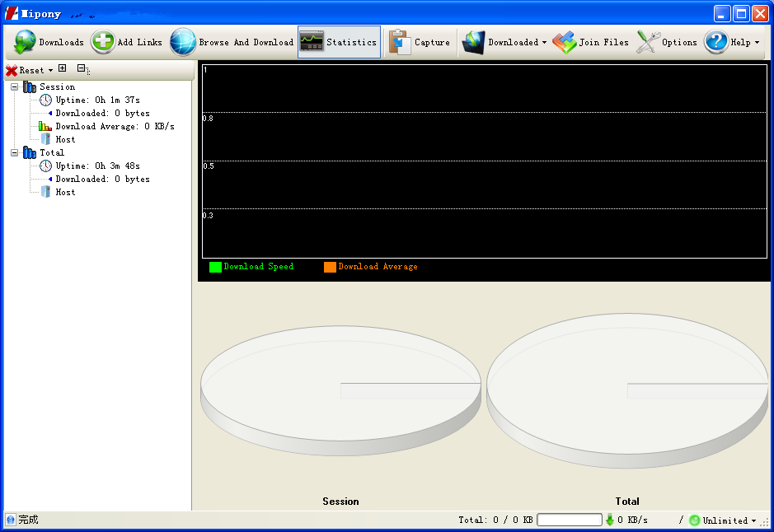
Task: Select 'Uptime: 0h 1m 37s' row
Action: click(x=98, y=100)
